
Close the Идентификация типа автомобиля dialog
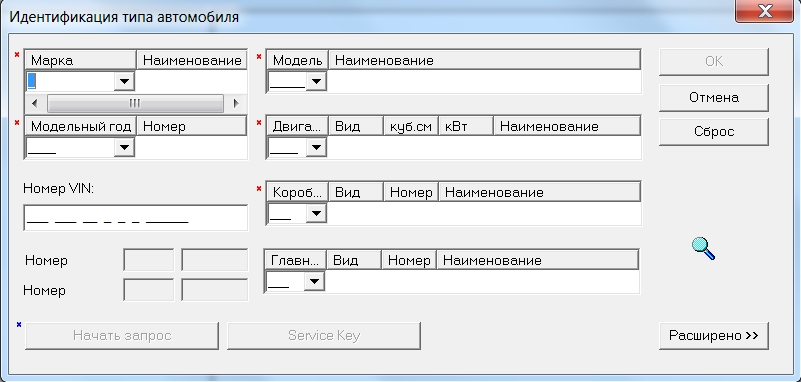pos(764,11)
